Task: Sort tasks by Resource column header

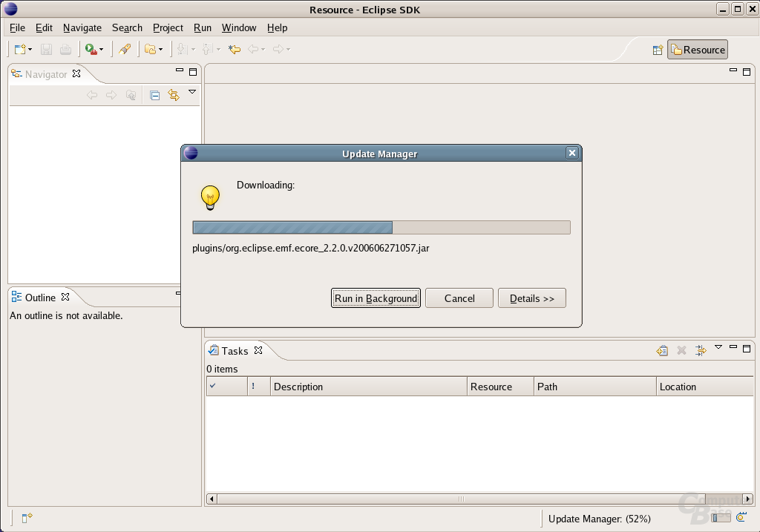Action: click(500, 386)
